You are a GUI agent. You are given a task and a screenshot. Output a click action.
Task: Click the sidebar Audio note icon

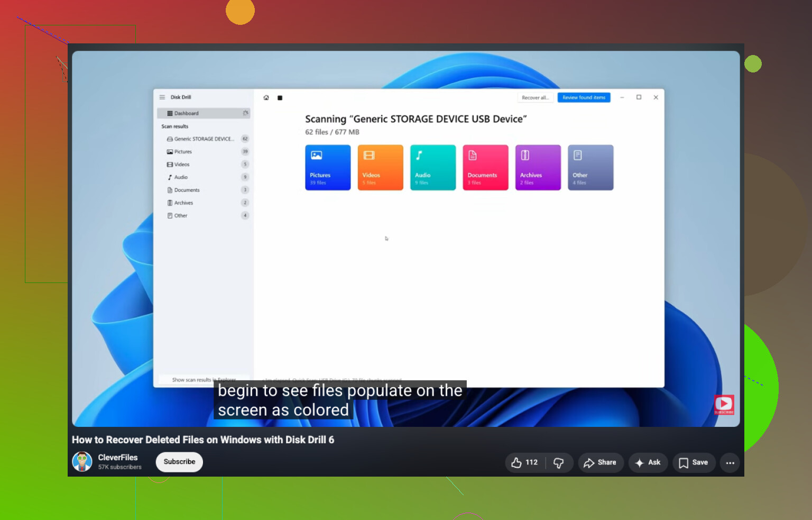170,177
